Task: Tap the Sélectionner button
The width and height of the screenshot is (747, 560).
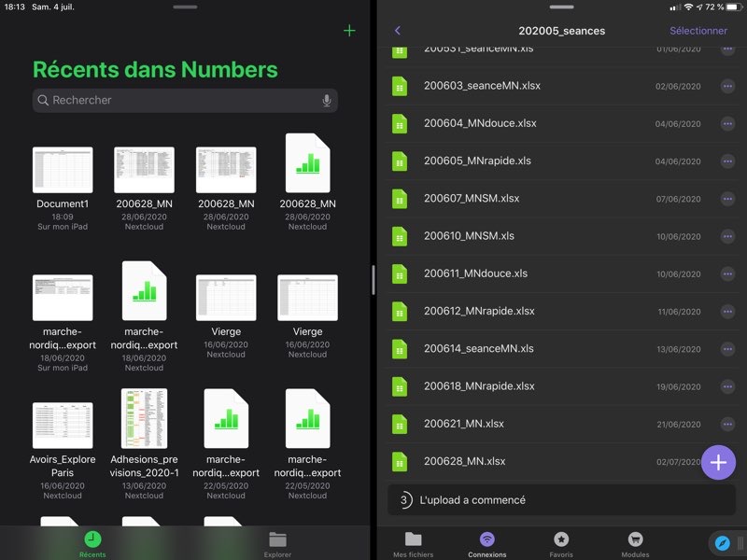Action: (x=698, y=31)
